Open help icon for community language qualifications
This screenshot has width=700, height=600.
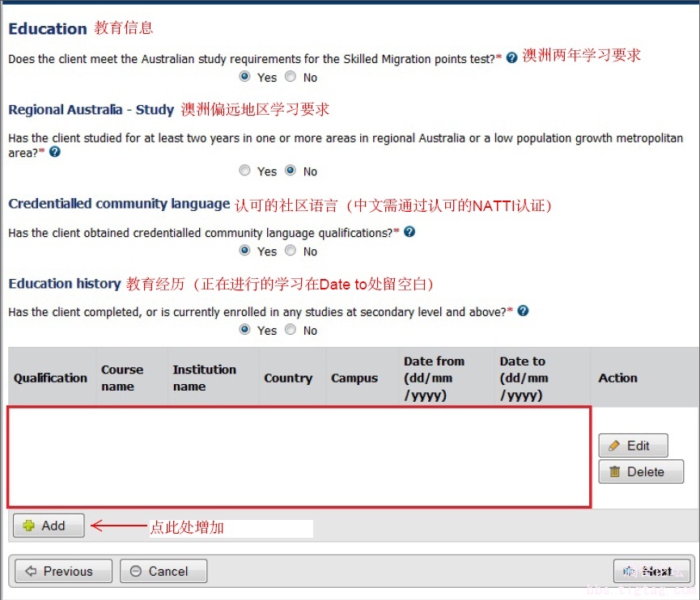409,232
